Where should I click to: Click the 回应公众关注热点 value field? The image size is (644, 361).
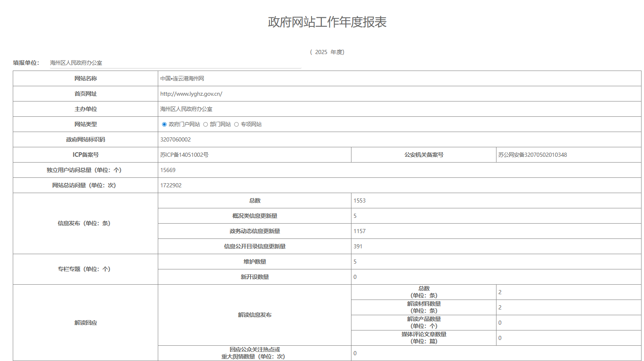[354, 353]
